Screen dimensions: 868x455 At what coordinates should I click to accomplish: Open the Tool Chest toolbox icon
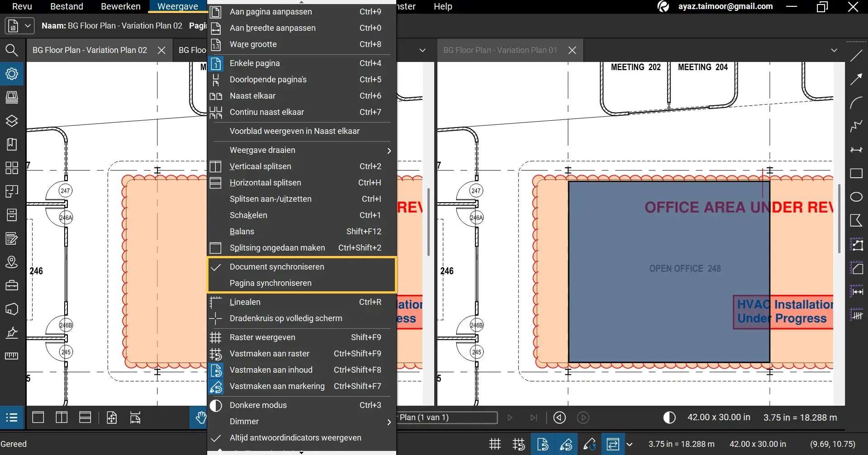point(12,285)
